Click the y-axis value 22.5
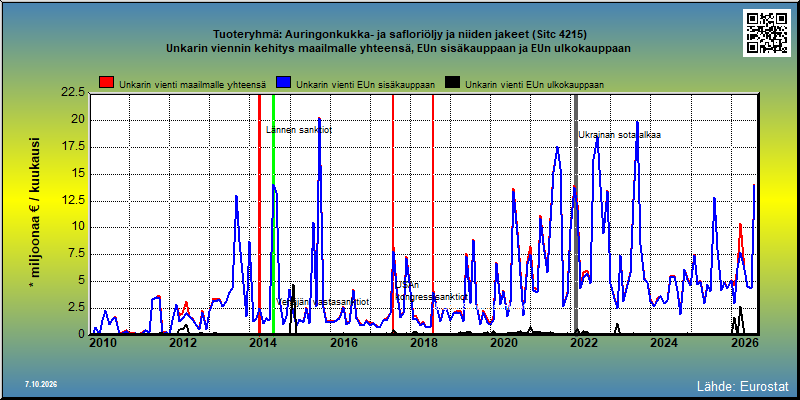Viewport: 800px width, 400px height. tap(72, 92)
